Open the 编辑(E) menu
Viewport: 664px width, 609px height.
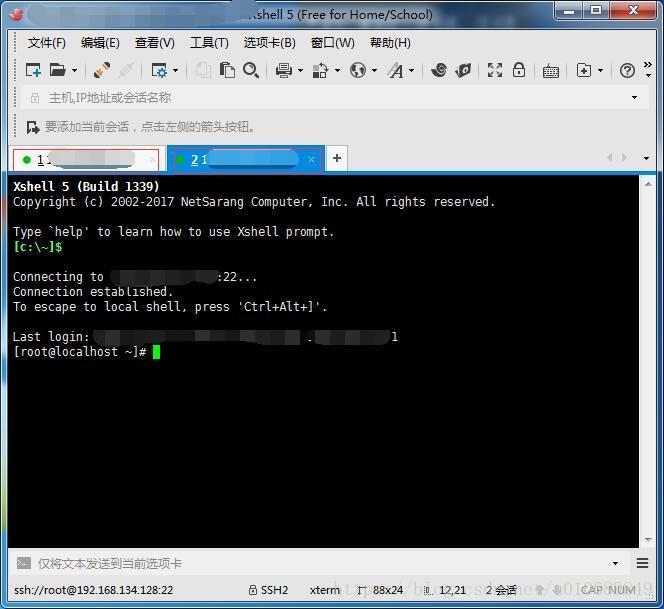coord(100,43)
